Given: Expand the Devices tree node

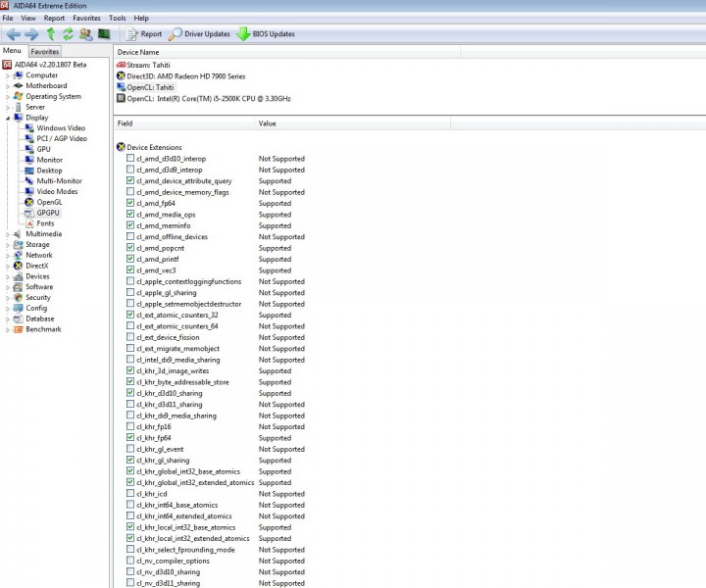Looking at the screenshot, I should pos(8,276).
